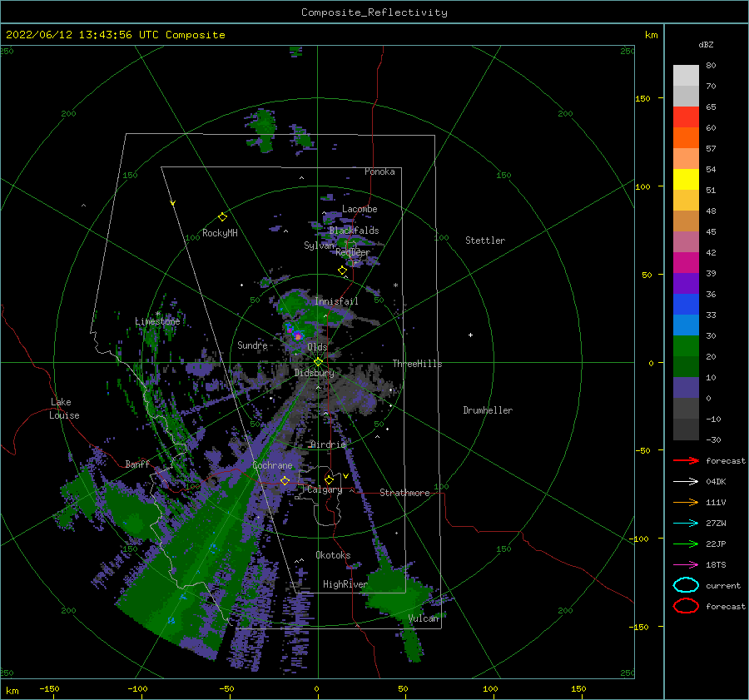This screenshot has height=700, width=749.
Task: Click the yellow radar-site diamond at map center
Action: point(318,362)
